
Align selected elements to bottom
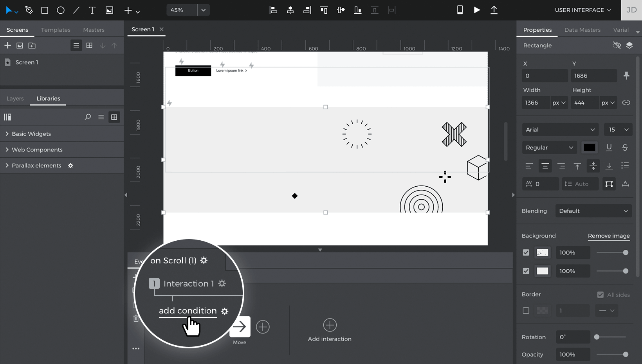tap(357, 10)
